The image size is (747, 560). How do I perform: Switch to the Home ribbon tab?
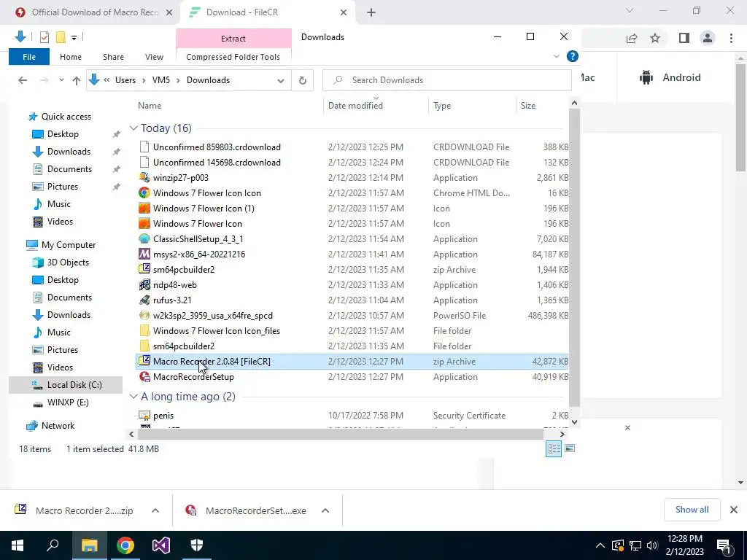click(71, 57)
